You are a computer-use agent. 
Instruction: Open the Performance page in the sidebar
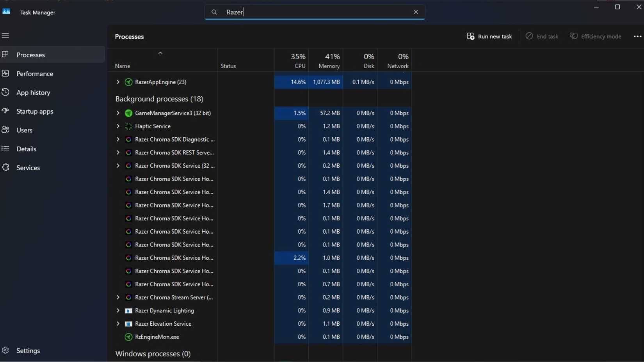pyautogui.click(x=34, y=73)
